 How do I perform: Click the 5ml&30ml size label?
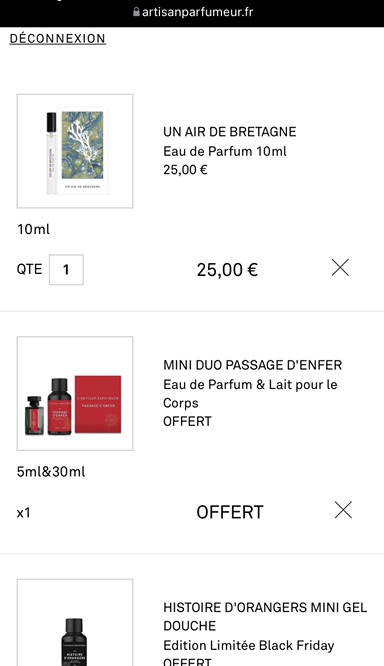pos(51,472)
